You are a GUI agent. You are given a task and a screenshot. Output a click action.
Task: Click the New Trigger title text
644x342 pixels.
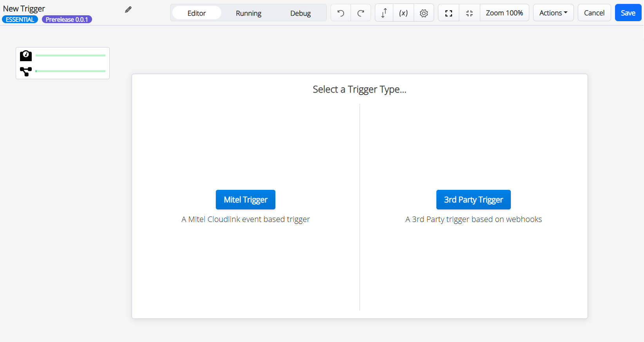pyautogui.click(x=24, y=9)
